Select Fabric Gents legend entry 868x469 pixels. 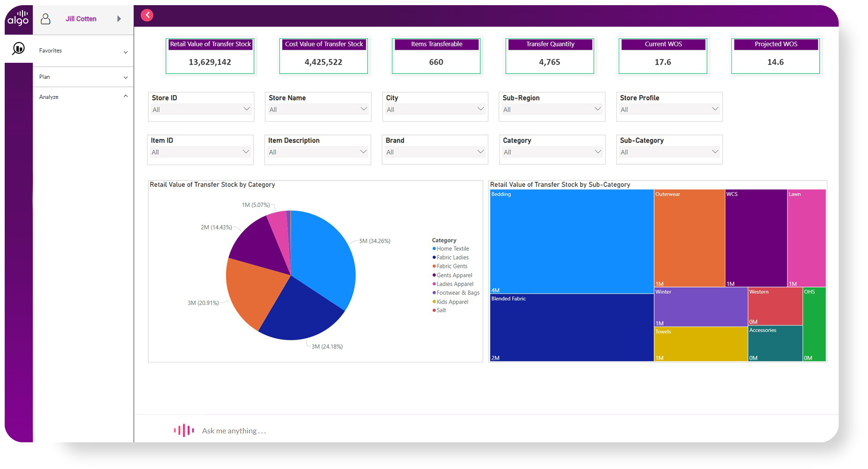click(452, 266)
